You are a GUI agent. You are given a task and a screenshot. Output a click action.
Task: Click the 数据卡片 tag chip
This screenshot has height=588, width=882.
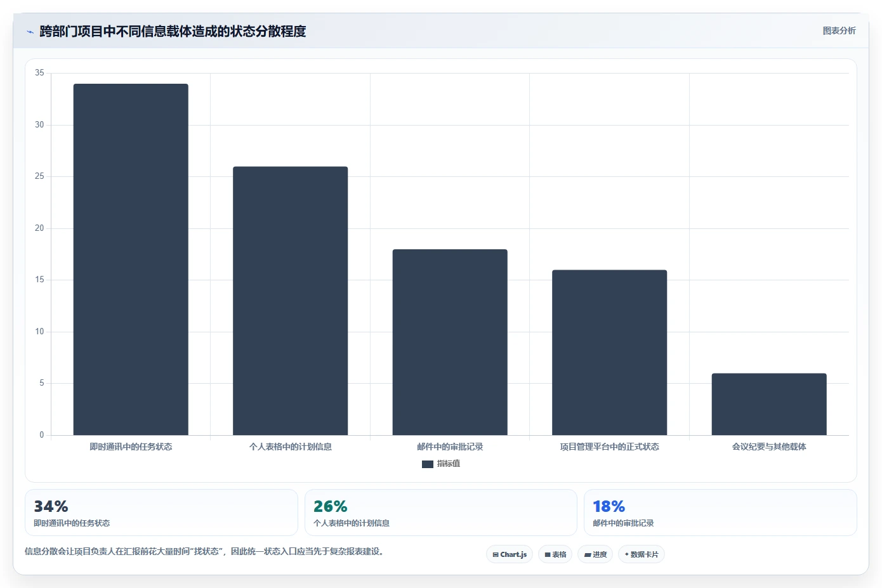642,554
